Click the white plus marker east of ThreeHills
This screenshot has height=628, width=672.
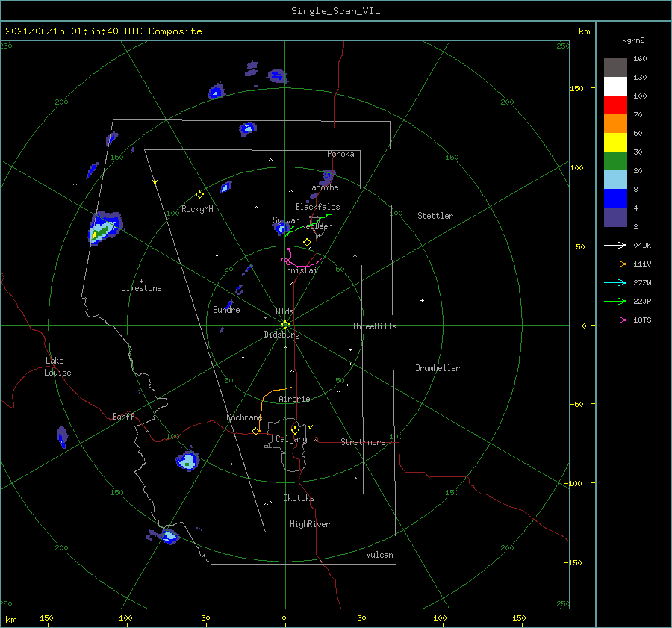[422, 300]
